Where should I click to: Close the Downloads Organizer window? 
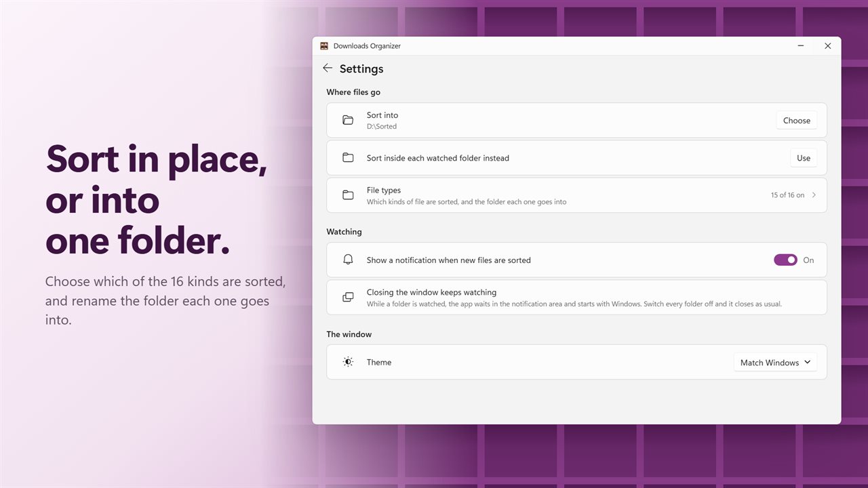pyautogui.click(x=827, y=46)
